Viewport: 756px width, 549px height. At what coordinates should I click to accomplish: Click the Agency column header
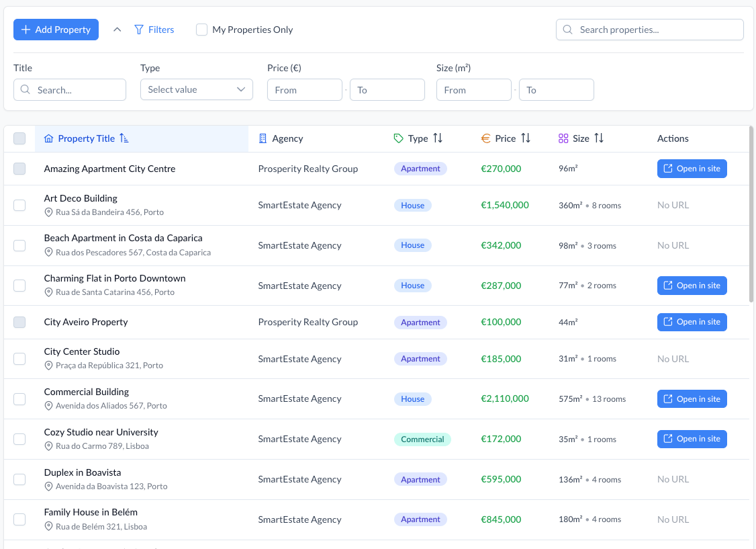pyautogui.click(x=287, y=138)
